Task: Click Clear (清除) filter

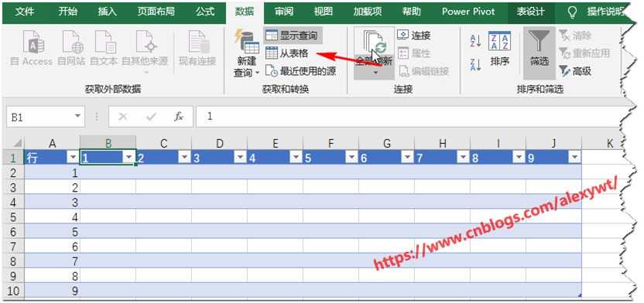Action: (x=575, y=36)
